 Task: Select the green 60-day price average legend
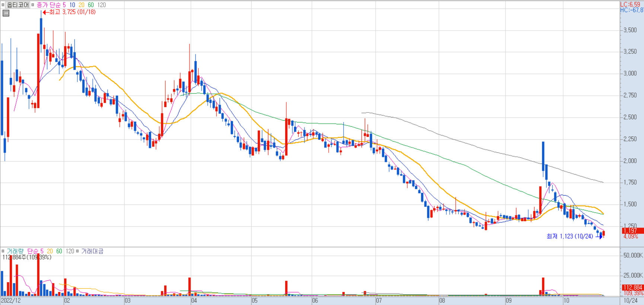click(91, 5)
